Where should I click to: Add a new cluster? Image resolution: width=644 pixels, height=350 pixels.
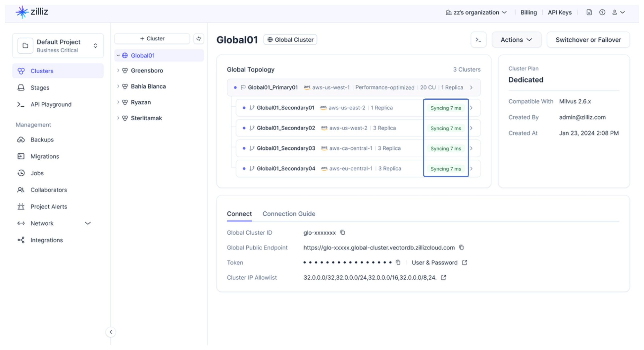pos(152,39)
